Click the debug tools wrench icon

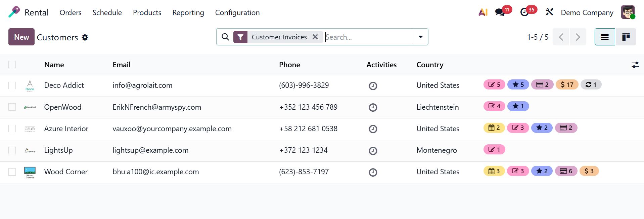pyautogui.click(x=549, y=12)
